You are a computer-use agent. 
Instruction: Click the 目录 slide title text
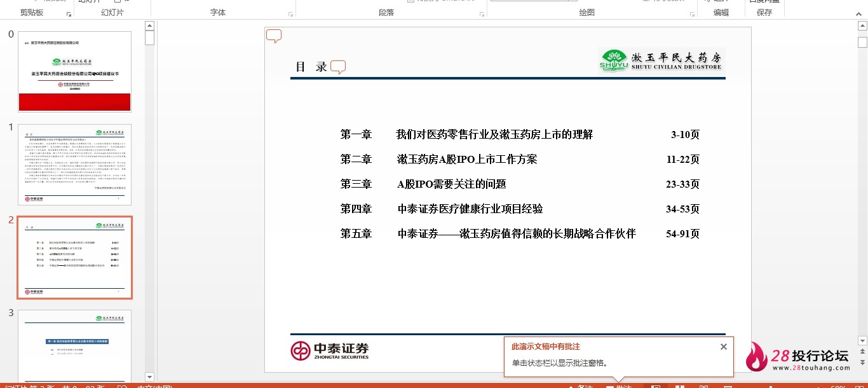point(311,67)
